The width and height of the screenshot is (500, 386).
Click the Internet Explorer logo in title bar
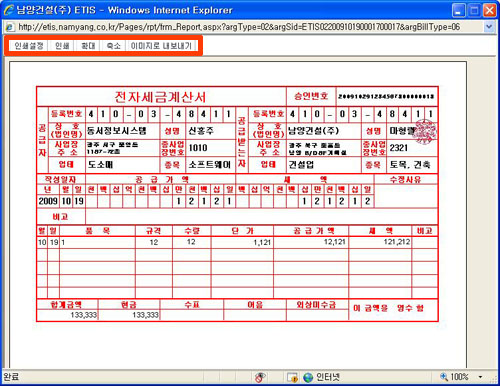click(8, 10)
